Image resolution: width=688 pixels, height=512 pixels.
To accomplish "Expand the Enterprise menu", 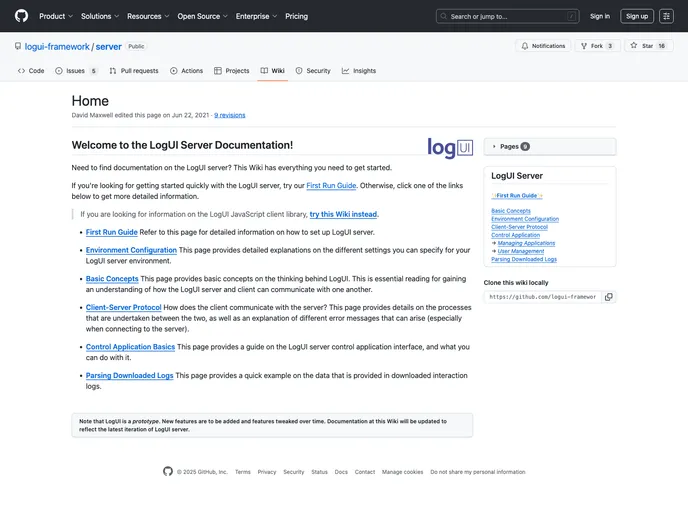I will click(256, 16).
